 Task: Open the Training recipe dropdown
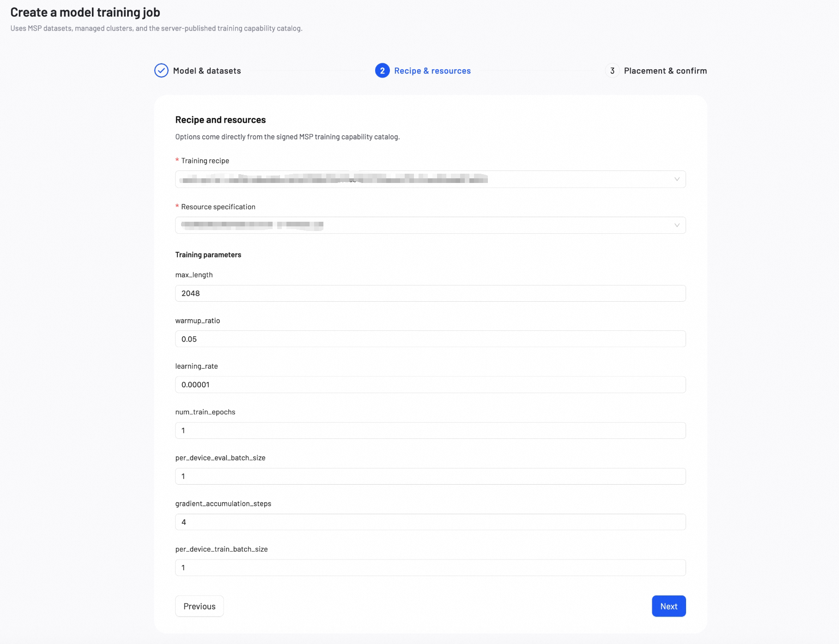pos(430,179)
